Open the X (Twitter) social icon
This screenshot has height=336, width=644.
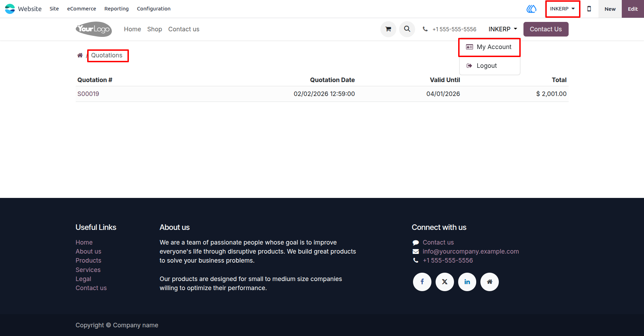[445, 282]
